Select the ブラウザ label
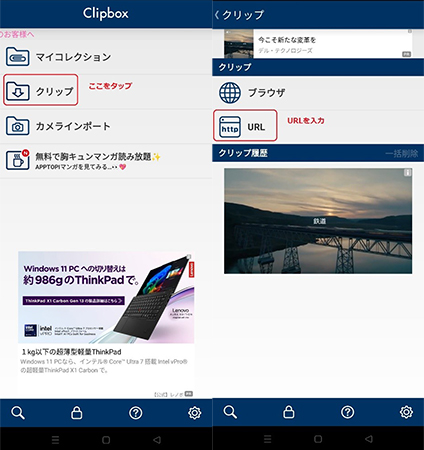This screenshot has width=424, height=450. tap(266, 93)
